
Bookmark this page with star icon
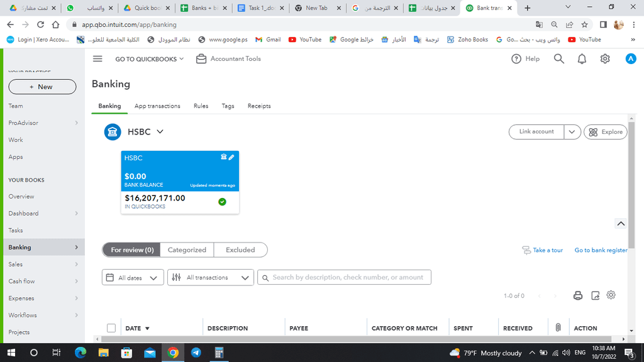[x=584, y=25]
